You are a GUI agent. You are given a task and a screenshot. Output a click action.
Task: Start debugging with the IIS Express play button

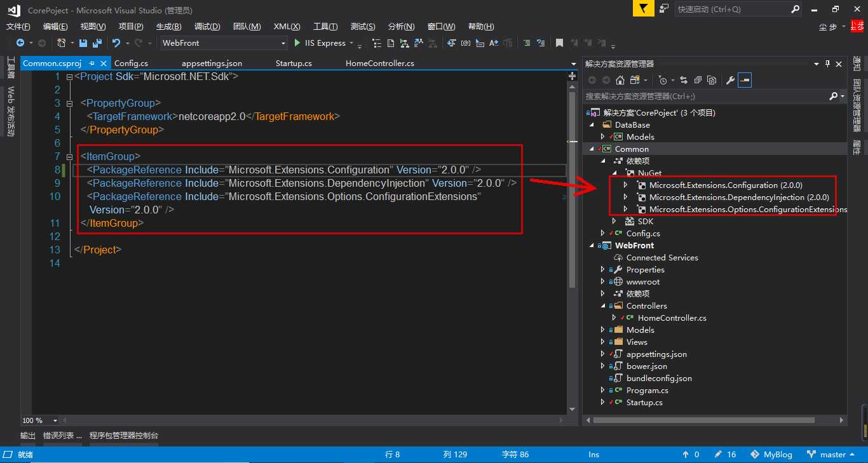click(x=297, y=43)
